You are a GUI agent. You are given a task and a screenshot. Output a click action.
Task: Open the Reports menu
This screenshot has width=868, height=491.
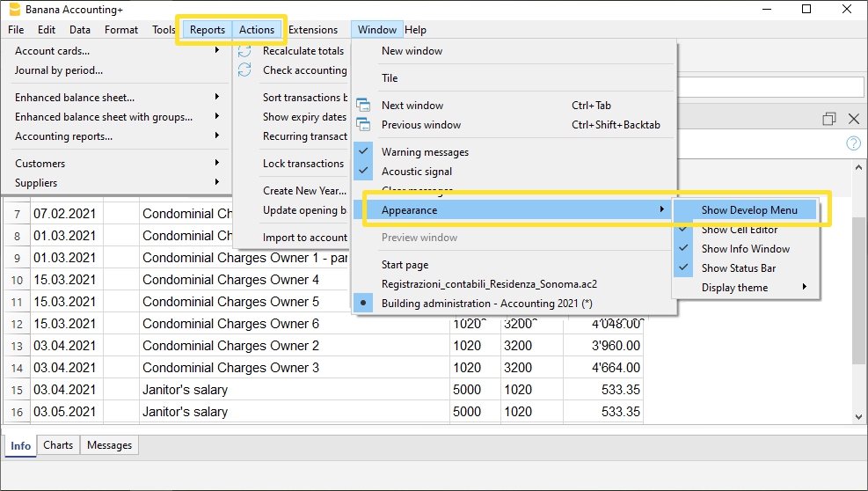point(208,30)
